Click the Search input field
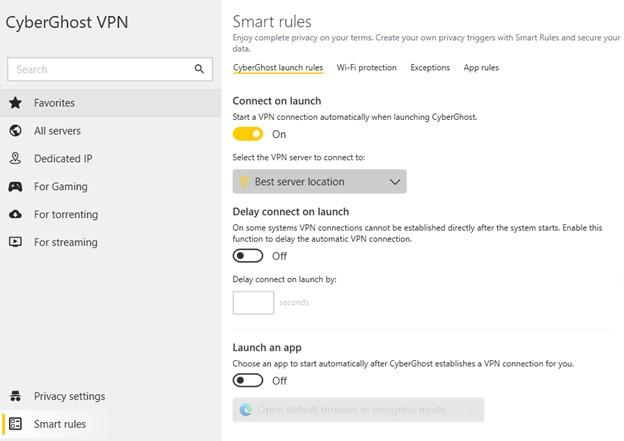The width and height of the screenshot is (624, 441). click(x=100, y=69)
